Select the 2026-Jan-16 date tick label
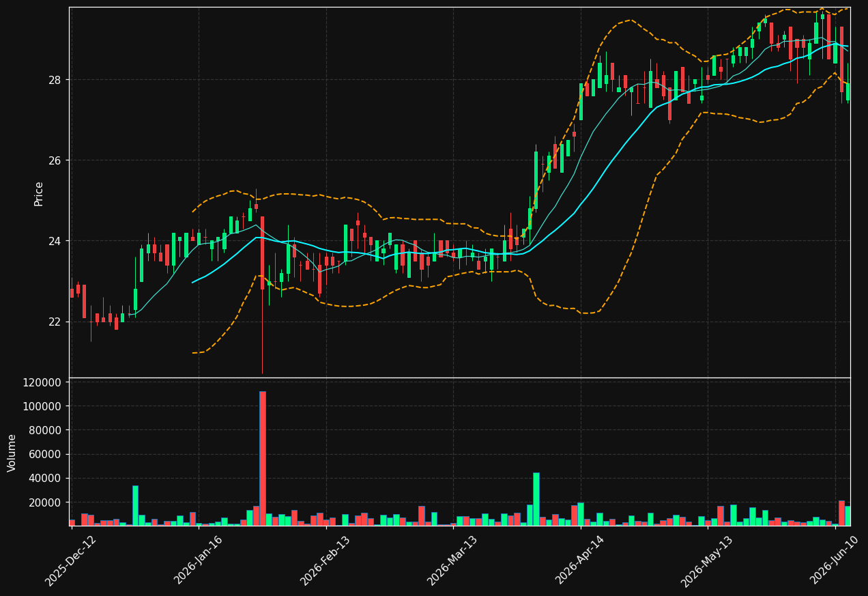This screenshot has width=868, height=596. tap(199, 560)
